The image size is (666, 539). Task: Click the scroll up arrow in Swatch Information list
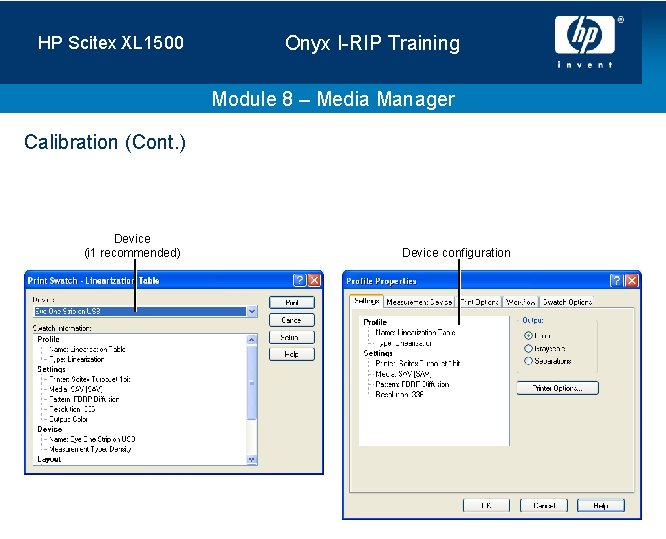(x=252, y=339)
